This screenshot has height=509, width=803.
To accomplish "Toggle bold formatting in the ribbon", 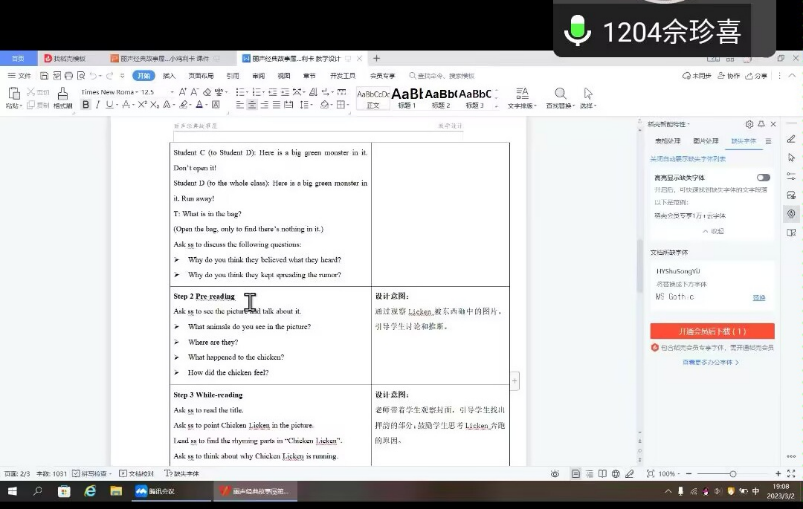I will point(85,105).
